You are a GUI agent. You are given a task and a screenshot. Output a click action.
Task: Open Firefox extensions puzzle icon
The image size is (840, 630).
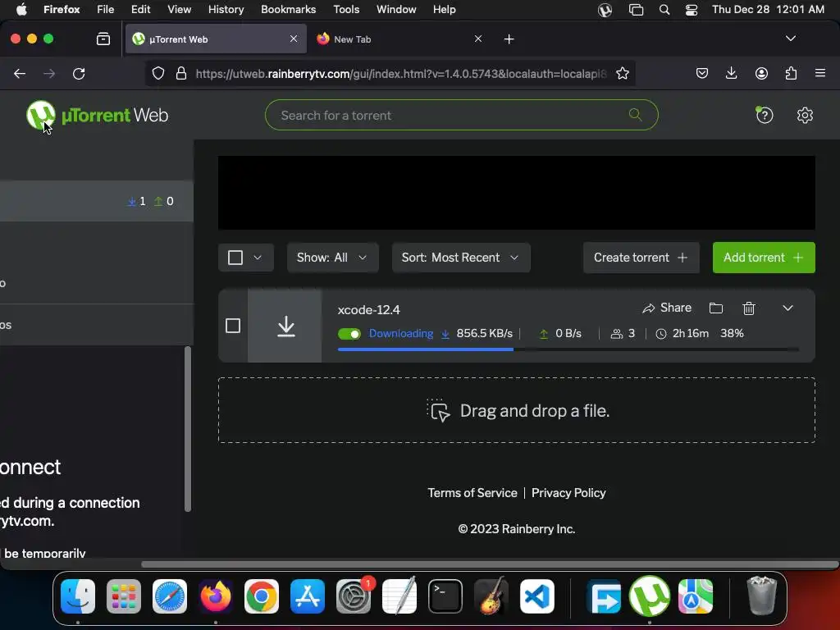[x=791, y=73]
